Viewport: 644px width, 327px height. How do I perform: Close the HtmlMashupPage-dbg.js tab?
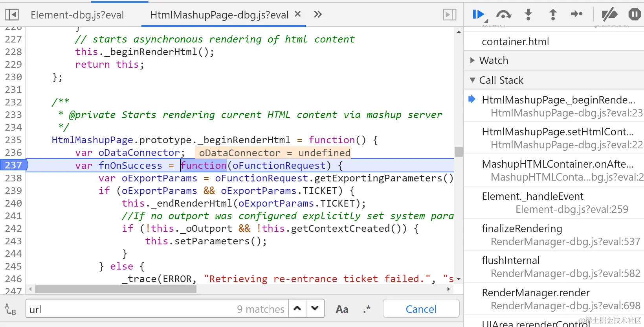click(x=298, y=14)
